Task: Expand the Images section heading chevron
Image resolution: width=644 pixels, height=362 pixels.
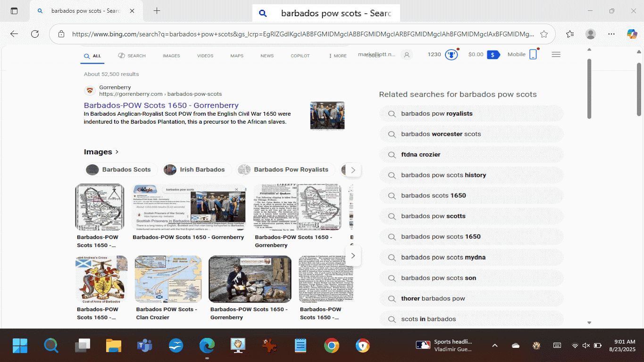Action: tap(117, 152)
